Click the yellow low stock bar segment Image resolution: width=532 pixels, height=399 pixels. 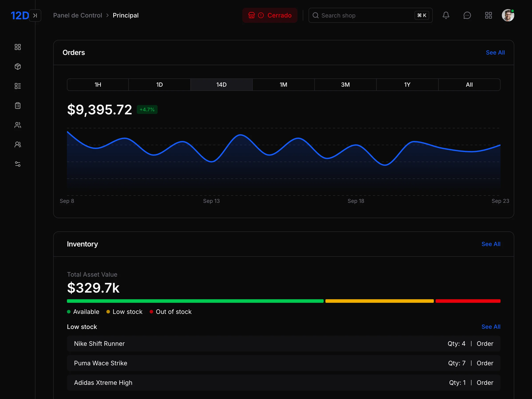[379, 301]
